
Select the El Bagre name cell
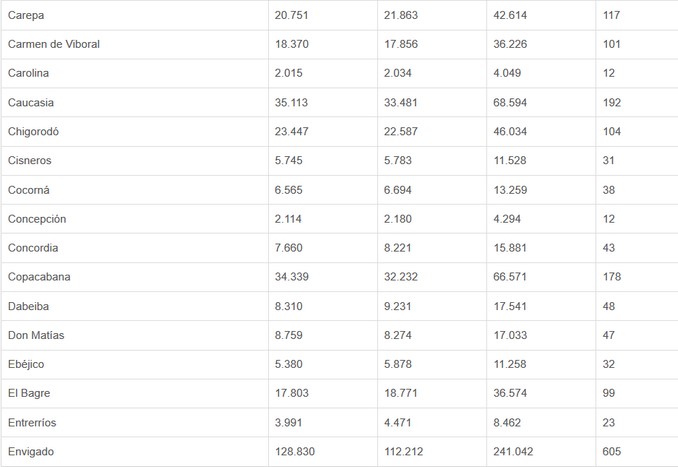point(29,393)
